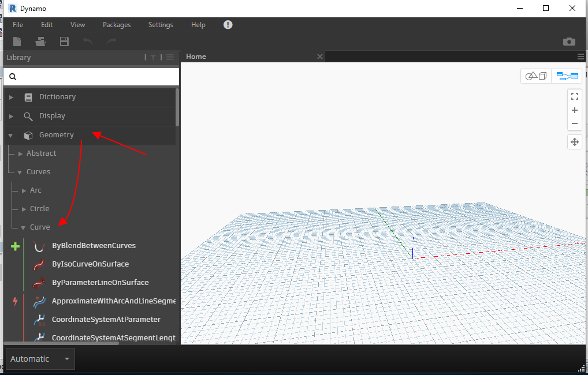This screenshot has height=375, width=588.
Task: Create a new file using the toolbar icon
Action: (x=17, y=42)
